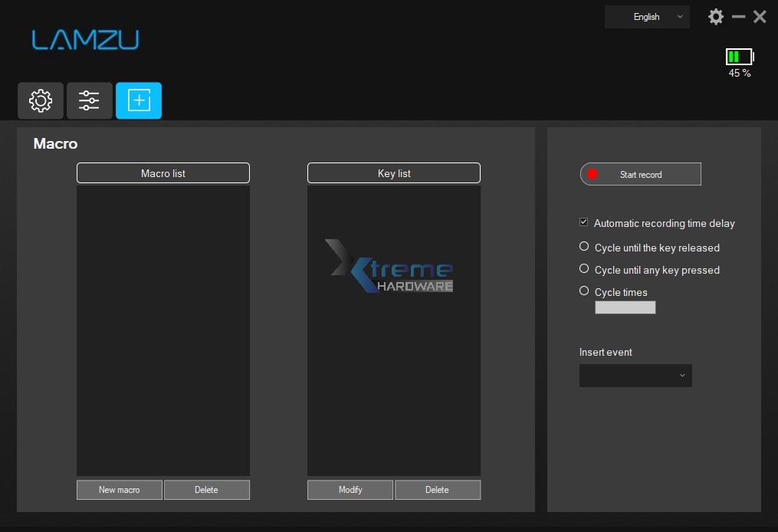Viewport: 778px width, 532px height.
Task: Select the performance adjustments tab icon
Action: point(89,100)
